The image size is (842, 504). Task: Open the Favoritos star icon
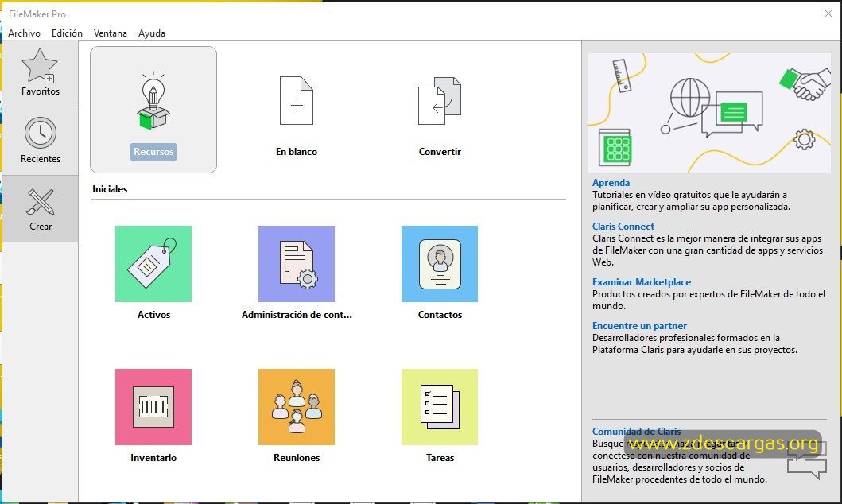(x=40, y=65)
